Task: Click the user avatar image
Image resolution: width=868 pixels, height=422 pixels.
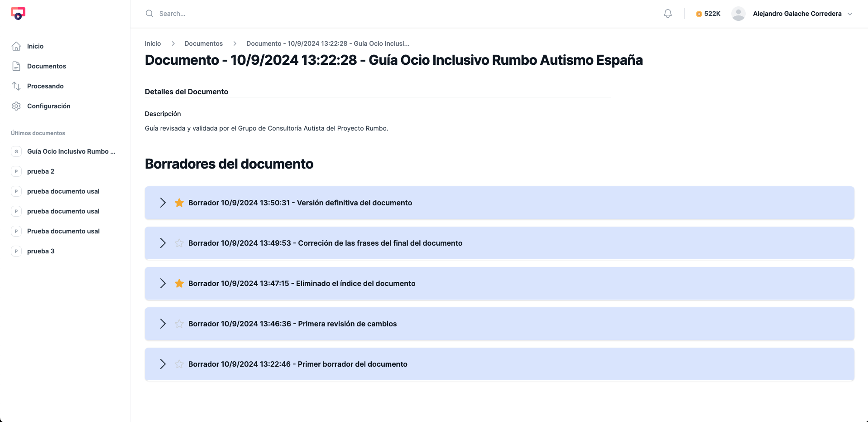Action: 738,14
